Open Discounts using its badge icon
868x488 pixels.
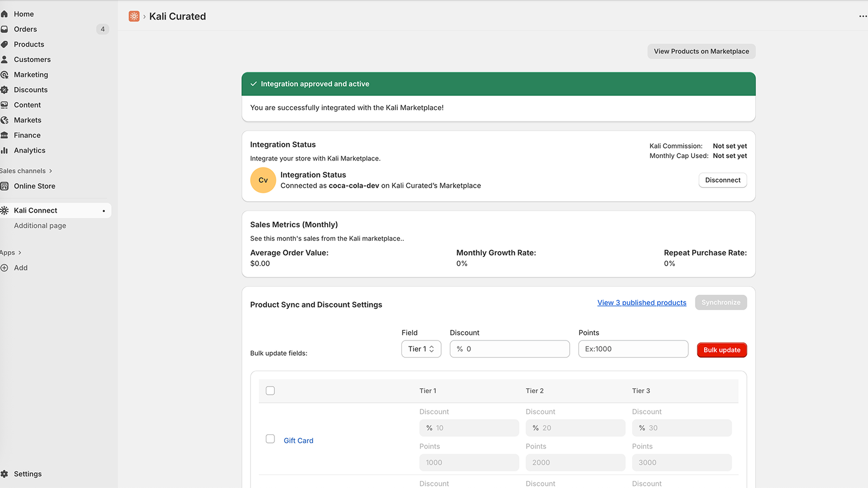(x=4, y=90)
